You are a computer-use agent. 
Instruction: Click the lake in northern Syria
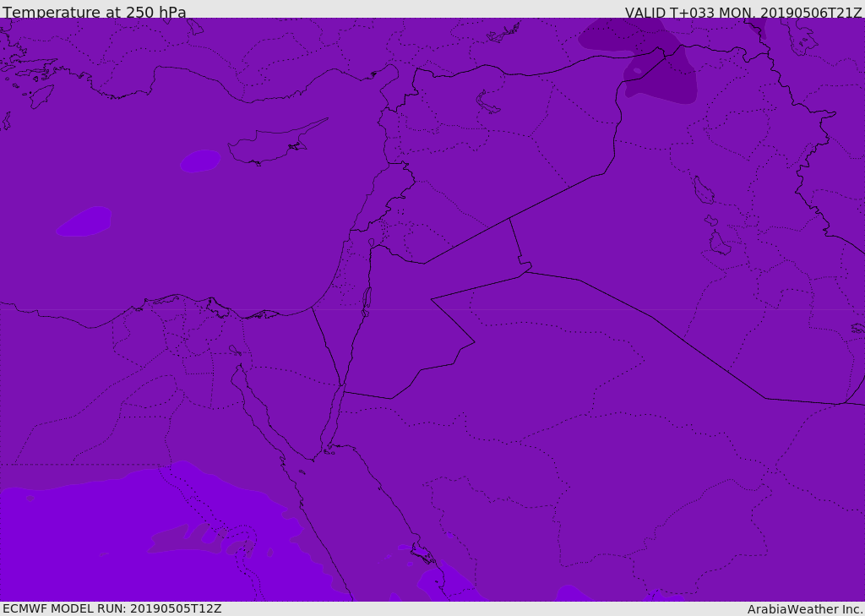(487, 103)
